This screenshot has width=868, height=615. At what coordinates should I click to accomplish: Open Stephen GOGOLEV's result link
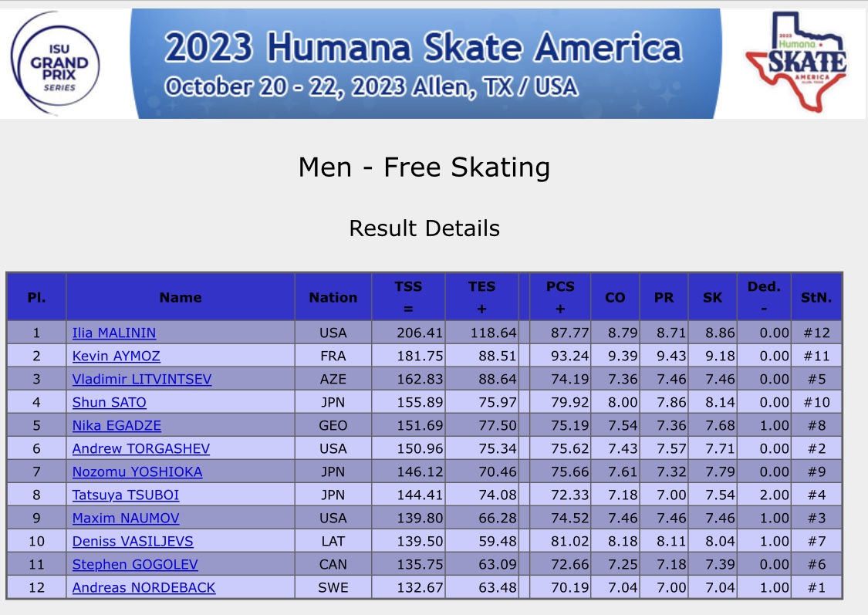pyautogui.click(x=135, y=565)
